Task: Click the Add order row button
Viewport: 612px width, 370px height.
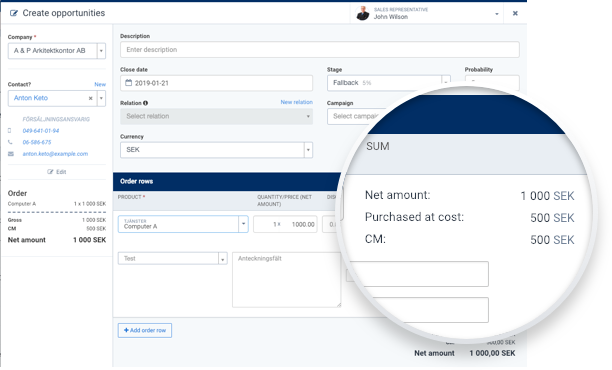Action: [x=145, y=330]
